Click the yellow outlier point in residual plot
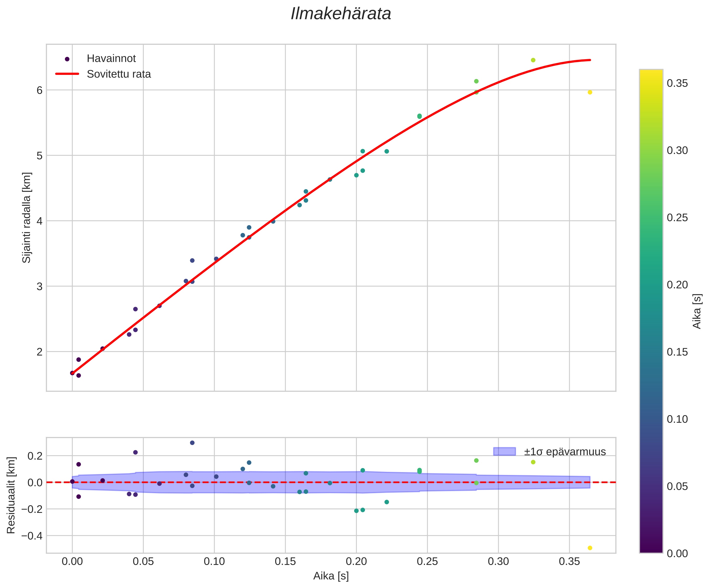 pyautogui.click(x=590, y=548)
